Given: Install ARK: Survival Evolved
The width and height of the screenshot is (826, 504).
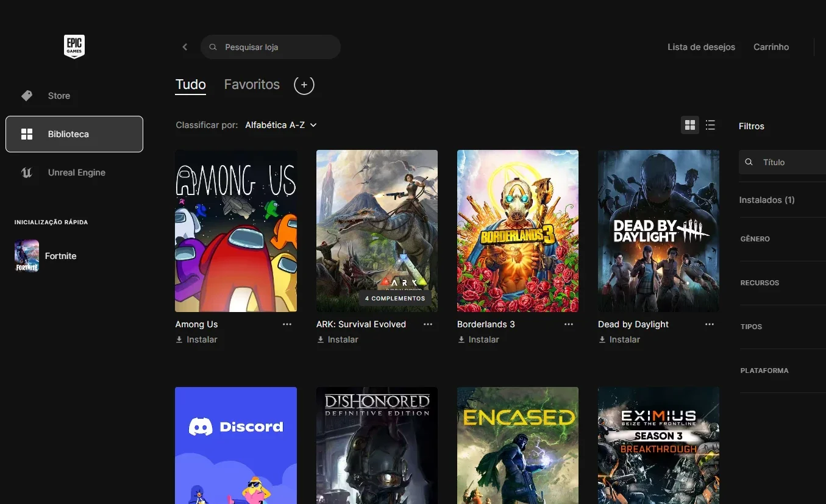Looking at the screenshot, I should [337, 339].
